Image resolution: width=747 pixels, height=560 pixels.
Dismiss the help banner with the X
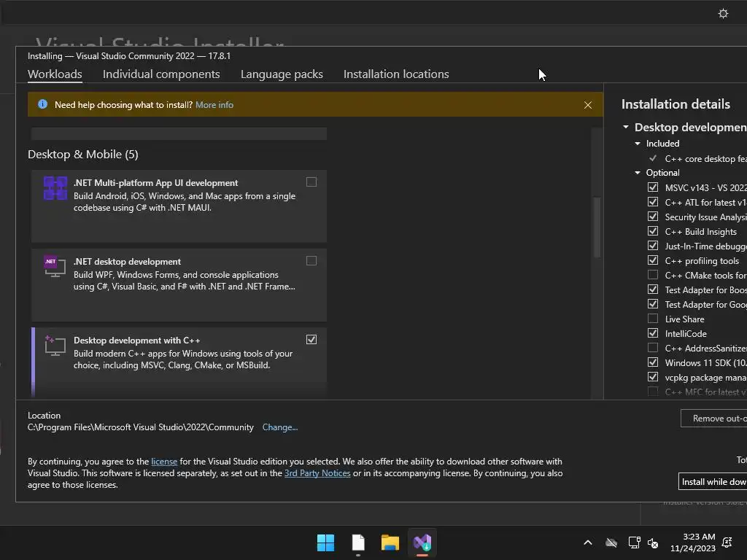click(588, 105)
